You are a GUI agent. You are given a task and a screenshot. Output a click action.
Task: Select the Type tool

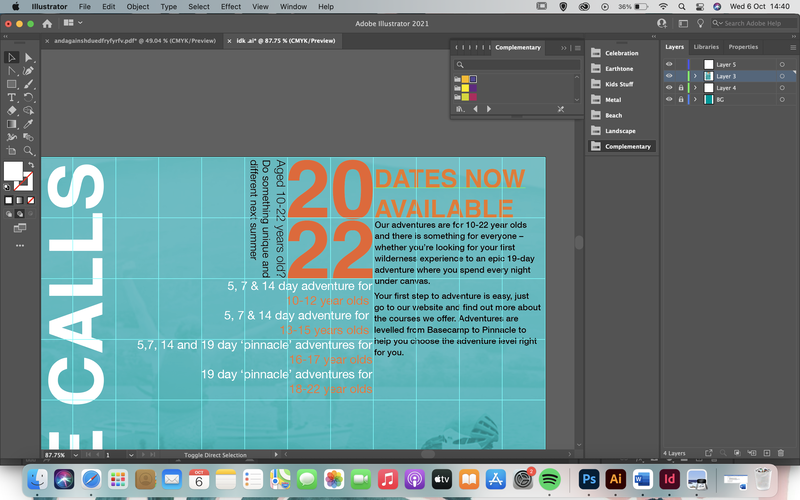pyautogui.click(x=11, y=97)
